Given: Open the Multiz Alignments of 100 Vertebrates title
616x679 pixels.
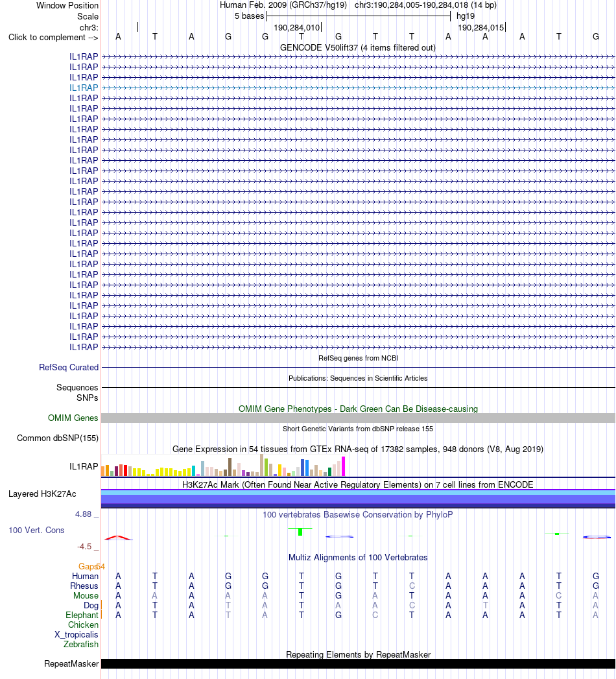Looking at the screenshot, I should [x=358, y=557].
